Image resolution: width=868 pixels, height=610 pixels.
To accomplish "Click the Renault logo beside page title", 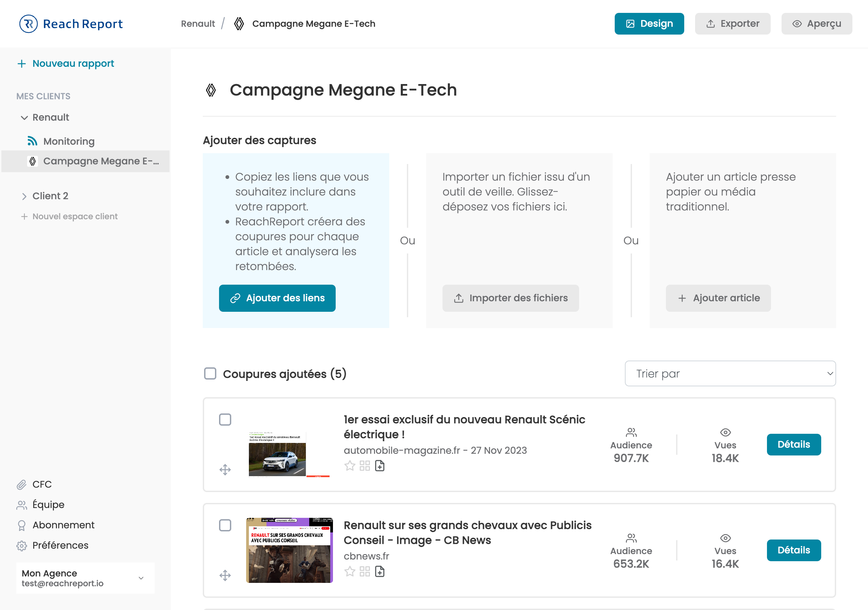I will click(x=211, y=90).
